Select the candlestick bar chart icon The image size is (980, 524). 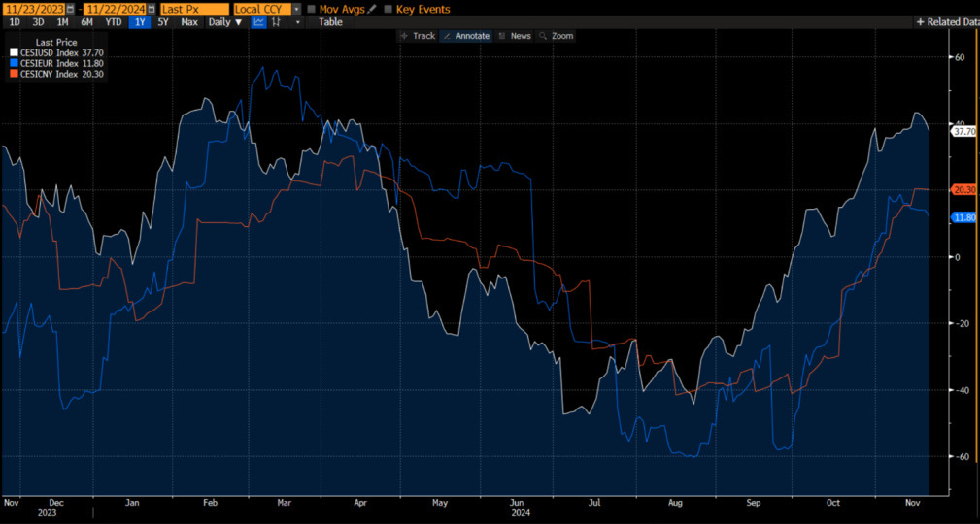pyautogui.click(x=276, y=22)
